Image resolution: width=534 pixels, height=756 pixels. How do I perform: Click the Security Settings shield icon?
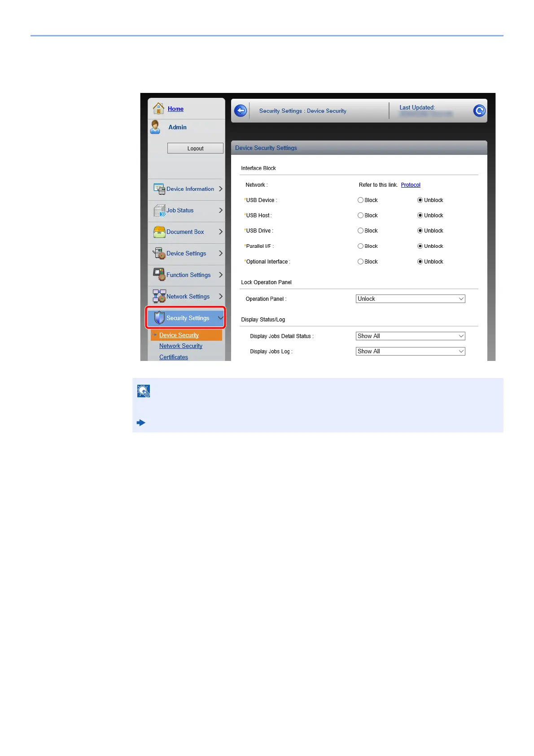click(x=159, y=318)
